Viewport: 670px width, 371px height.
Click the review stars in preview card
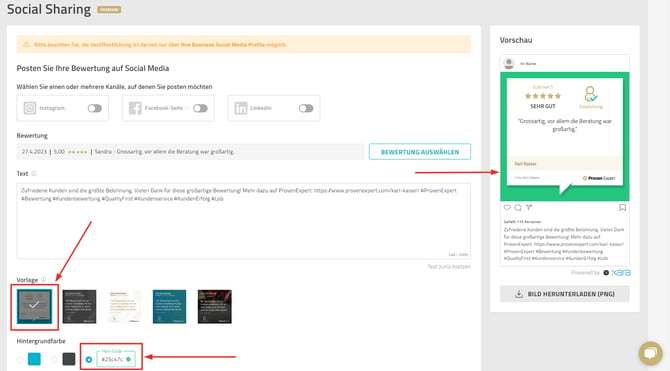(x=543, y=96)
